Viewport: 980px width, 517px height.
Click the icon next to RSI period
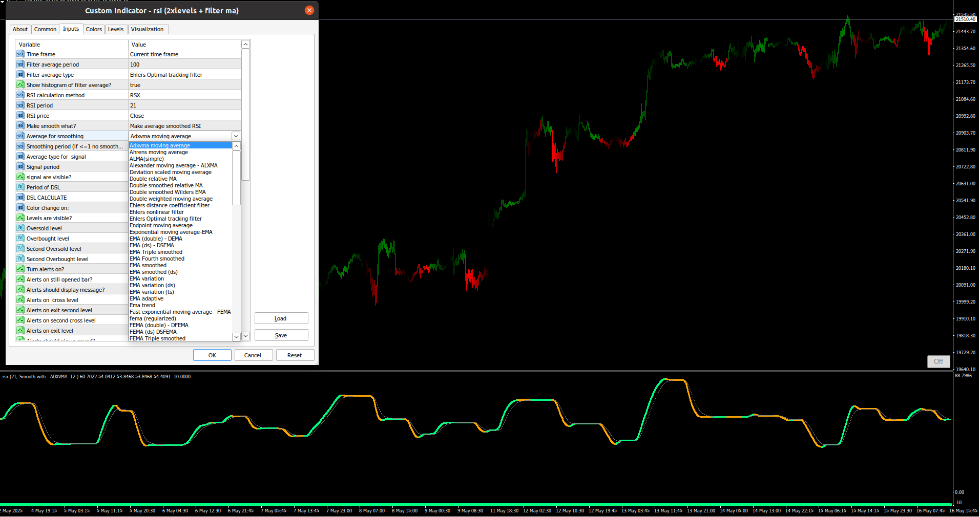20,105
